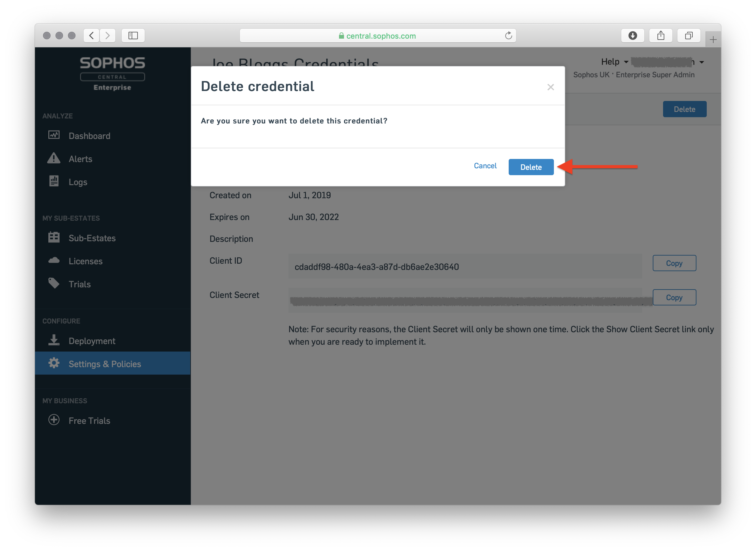Screen dimensions: 756x551
Task: Click the central.sophos.com address bar
Action: click(x=377, y=35)
